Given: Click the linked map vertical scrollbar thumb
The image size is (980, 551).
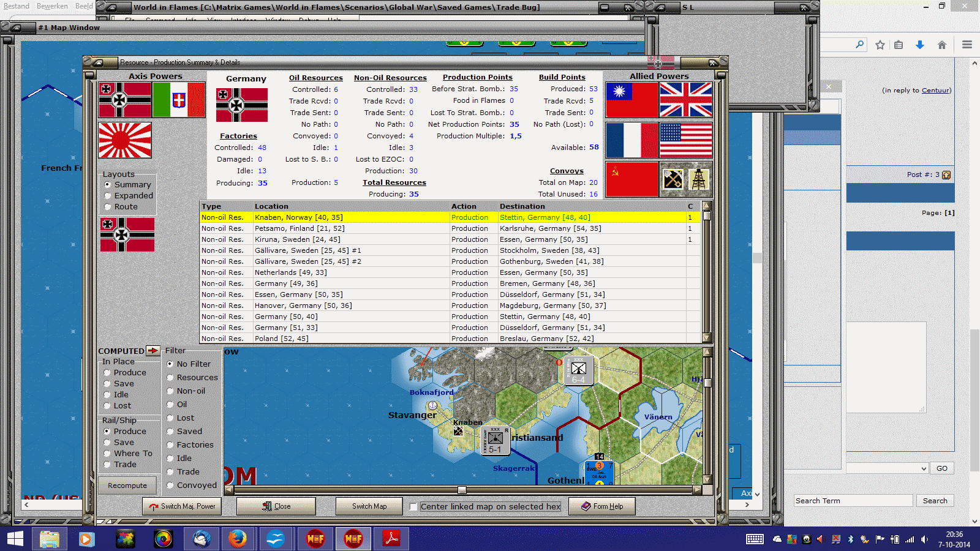Looking at the screenshot, I should [707, 383].
